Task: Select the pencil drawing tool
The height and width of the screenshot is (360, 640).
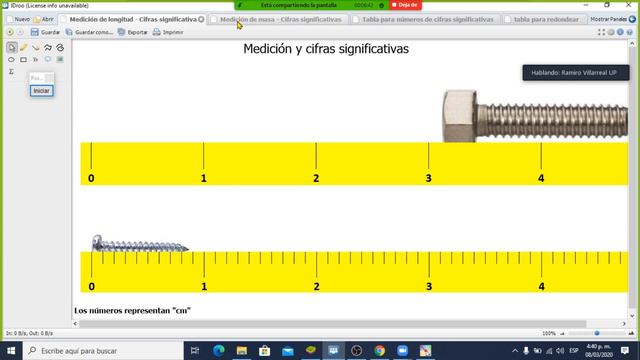Action: click(24, 48)
